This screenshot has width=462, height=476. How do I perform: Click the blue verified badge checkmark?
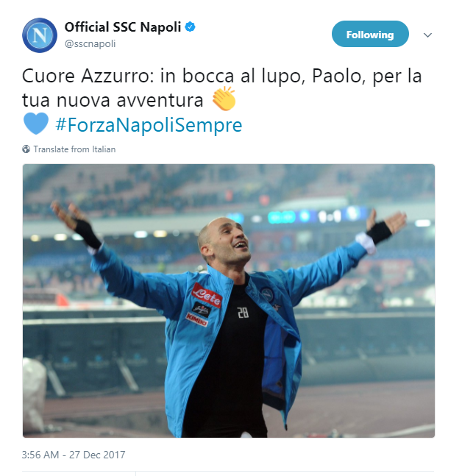click(191, 26)
